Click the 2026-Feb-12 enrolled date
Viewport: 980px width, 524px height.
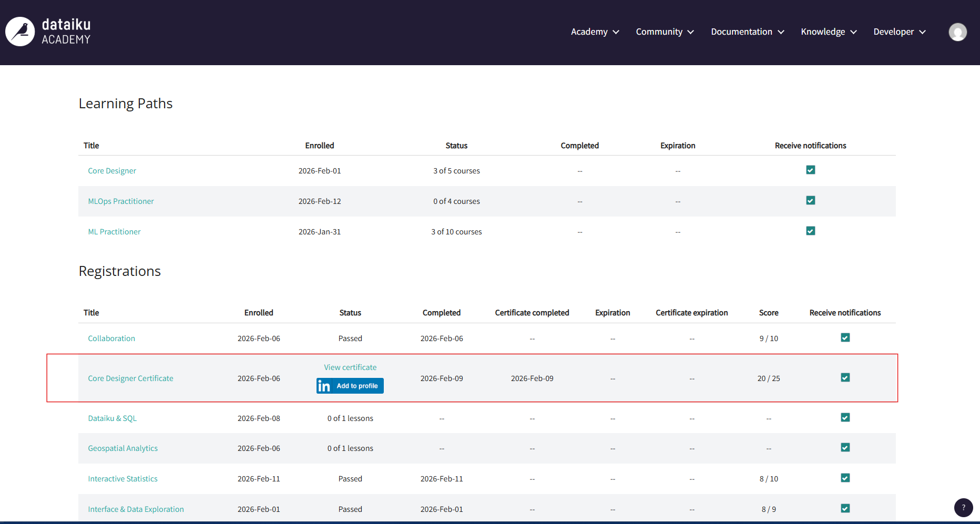320,201
